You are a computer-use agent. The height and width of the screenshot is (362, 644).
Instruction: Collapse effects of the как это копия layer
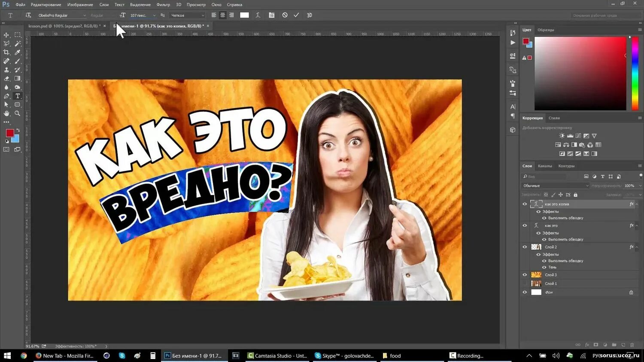click(636, 204)
